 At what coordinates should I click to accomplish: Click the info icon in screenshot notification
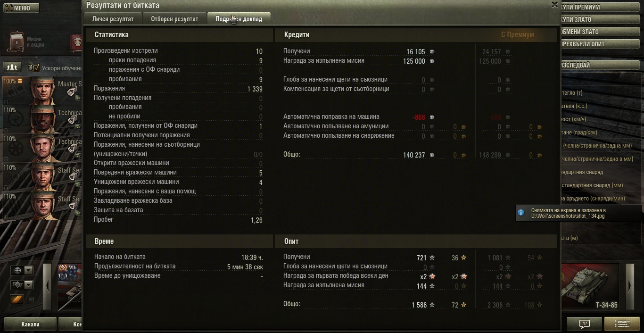(x=521, y=213)
